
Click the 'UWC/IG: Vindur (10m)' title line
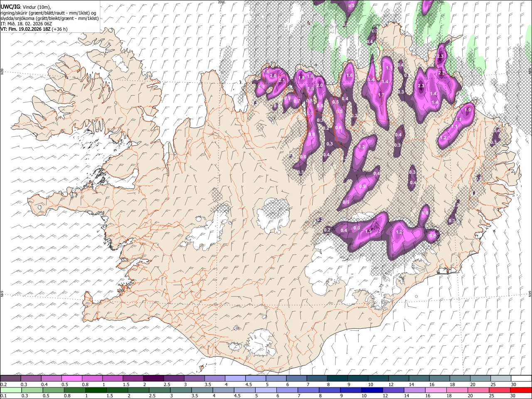26,7
